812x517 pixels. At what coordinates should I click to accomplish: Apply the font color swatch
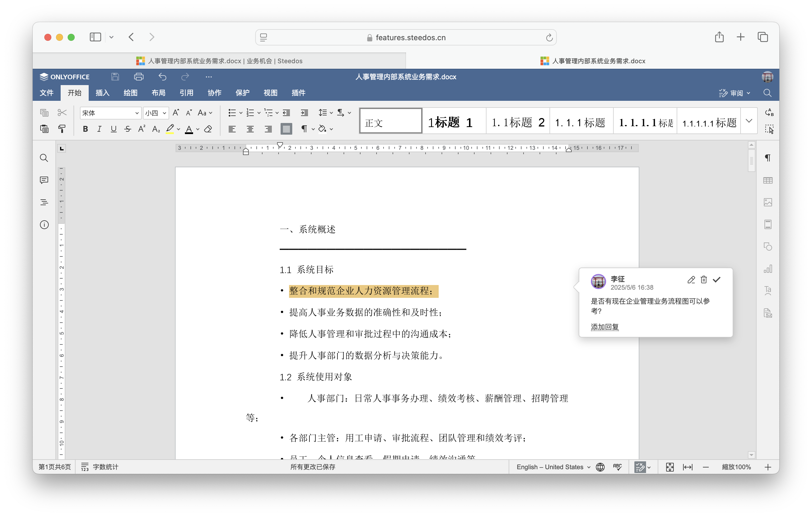tap(189, 129)
